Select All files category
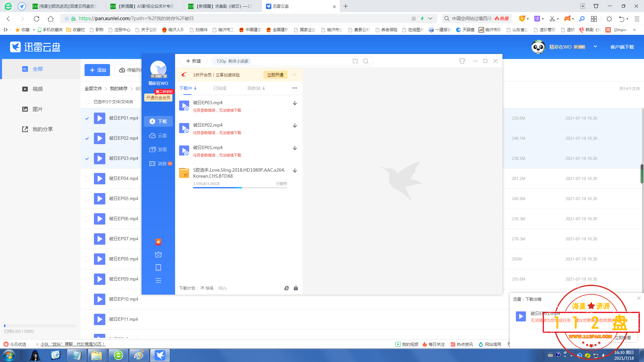The image size is (644, 362). [41, 69]
